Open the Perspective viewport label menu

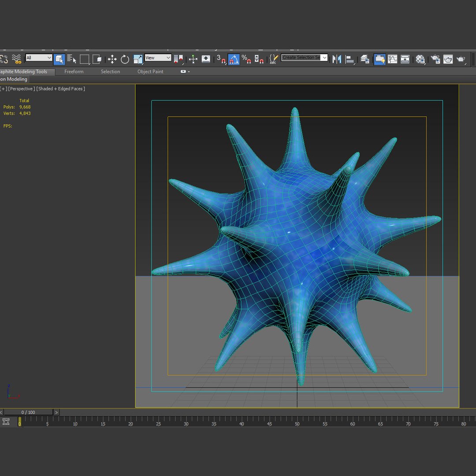point(22,89)
